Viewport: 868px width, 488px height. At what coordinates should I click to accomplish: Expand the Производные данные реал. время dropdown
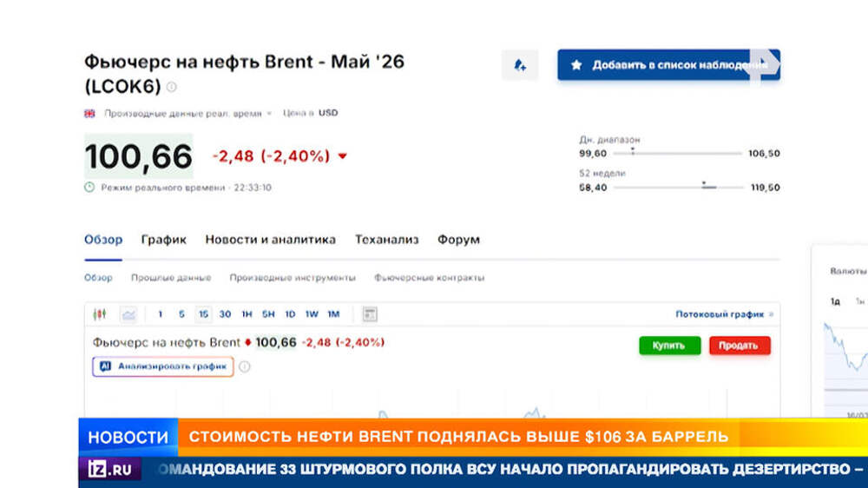click(x=270, y=113)
